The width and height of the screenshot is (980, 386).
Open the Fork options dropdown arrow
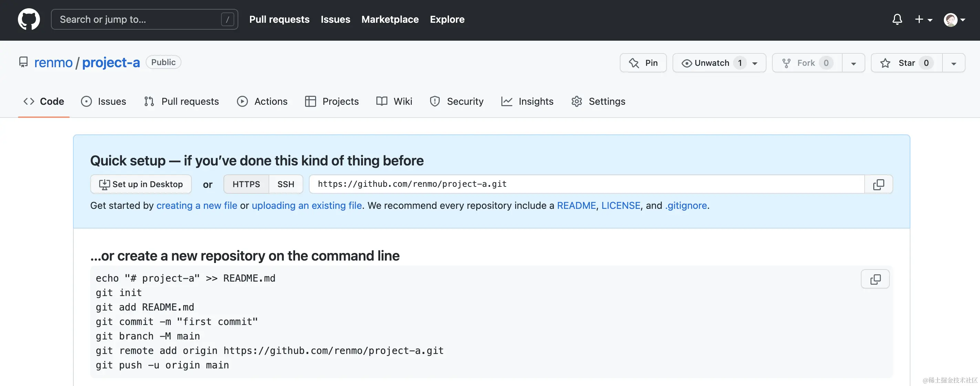(x=853, y=63)
